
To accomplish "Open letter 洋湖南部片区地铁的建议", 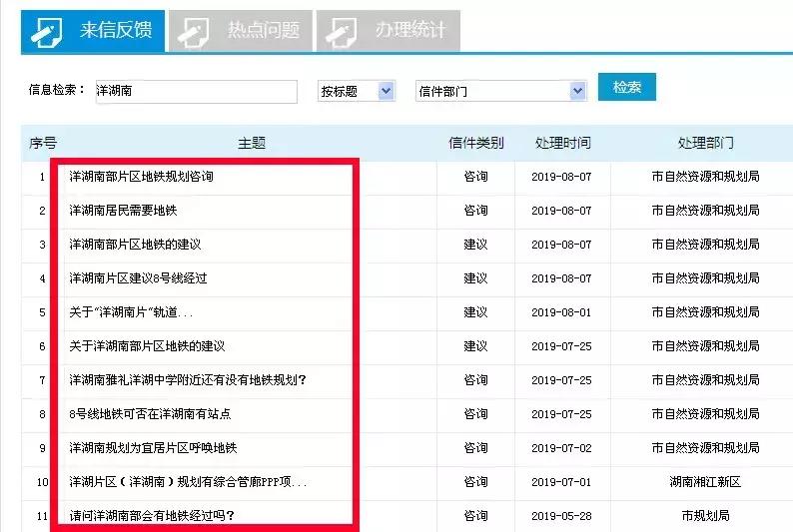I will (x=135, y=244).
